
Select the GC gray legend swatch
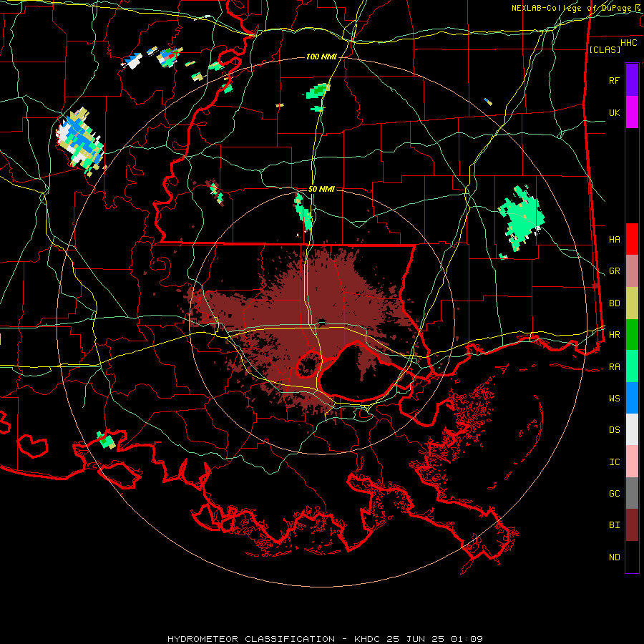632,493
